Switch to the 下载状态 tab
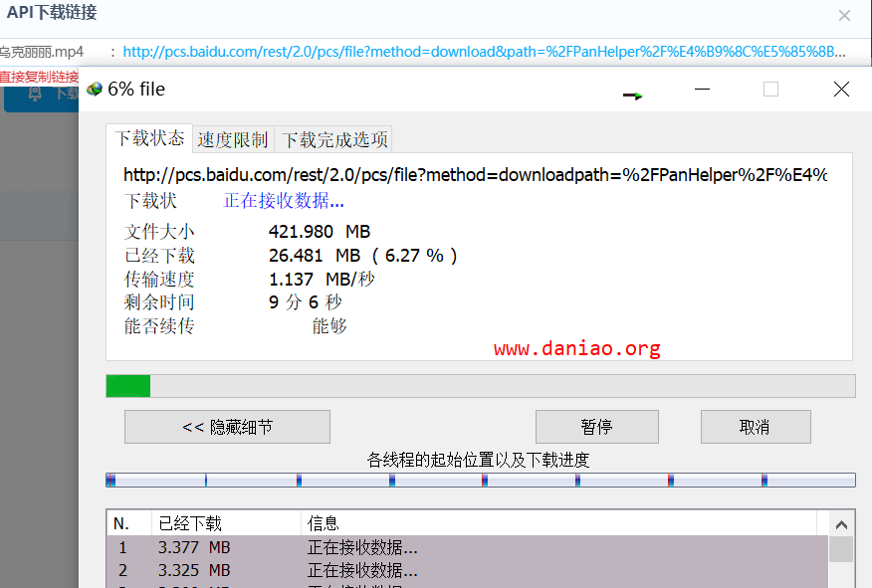Image resolution: width=872 pixels, height=588 pixels. [x=149, y=138]
